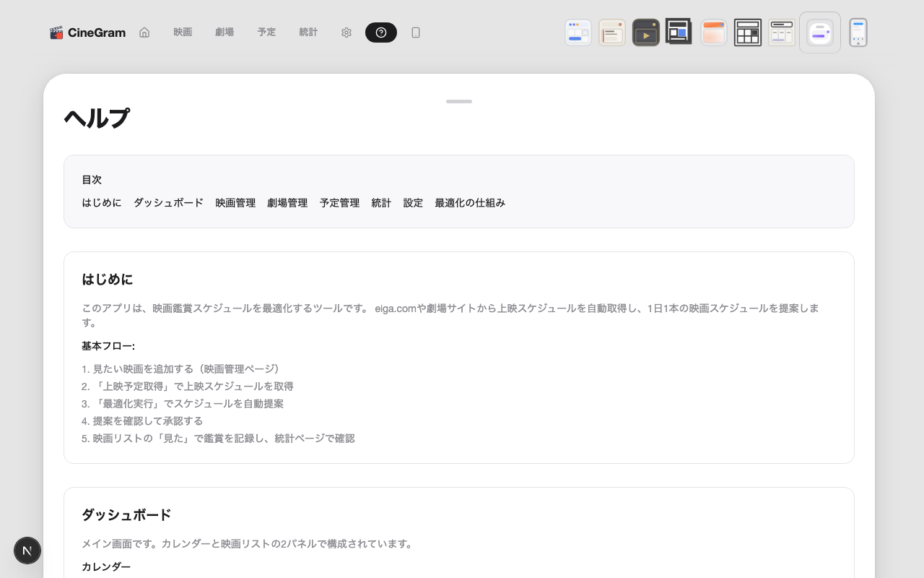Follow the 最適化の仕組み contents link
Image resolution: width=924 pixels, height=578 pixels.
coord(470,203)
